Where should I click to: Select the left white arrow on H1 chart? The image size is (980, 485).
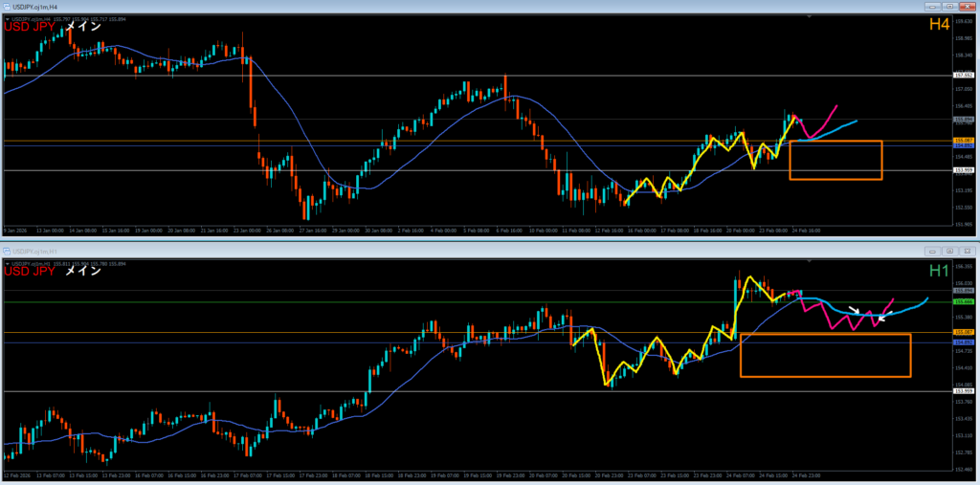click(854, 310)
